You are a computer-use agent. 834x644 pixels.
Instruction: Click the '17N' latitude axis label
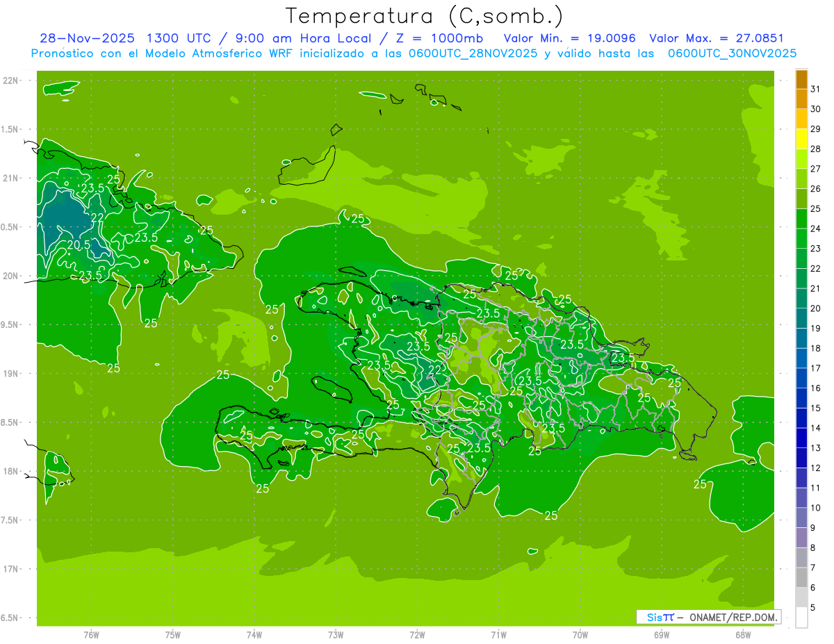click(11, 569)
